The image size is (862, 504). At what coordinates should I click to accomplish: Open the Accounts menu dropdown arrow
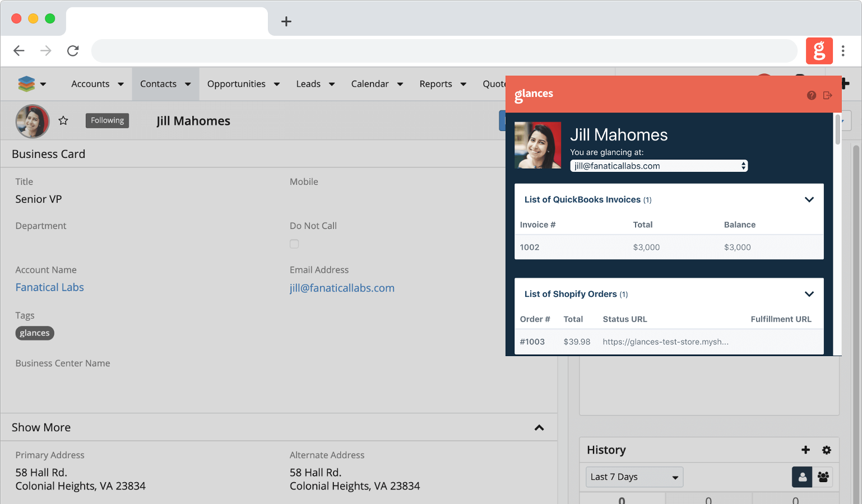tap(121, 84)
